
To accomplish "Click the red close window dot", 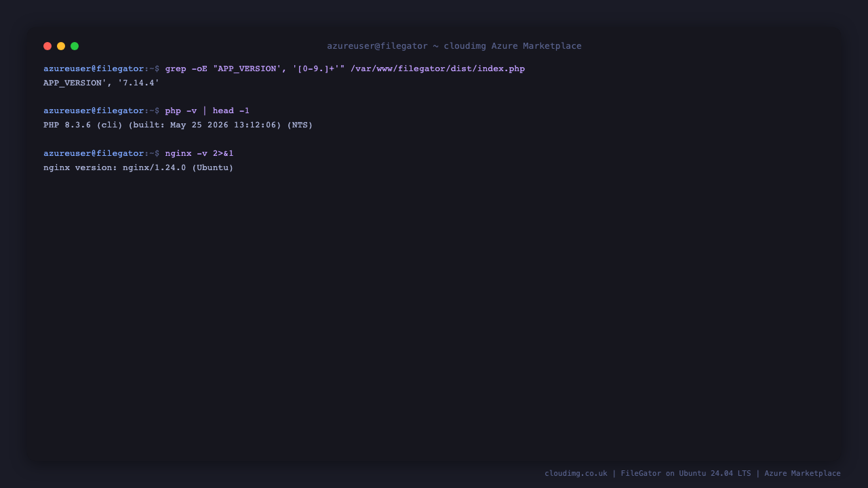I will [47, 46].
